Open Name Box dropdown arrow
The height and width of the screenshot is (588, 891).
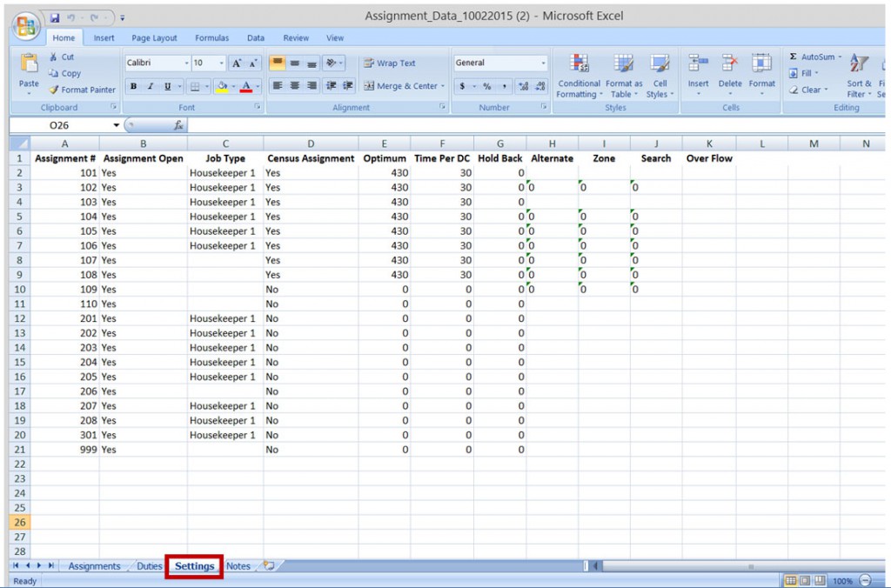pos(116,125)
